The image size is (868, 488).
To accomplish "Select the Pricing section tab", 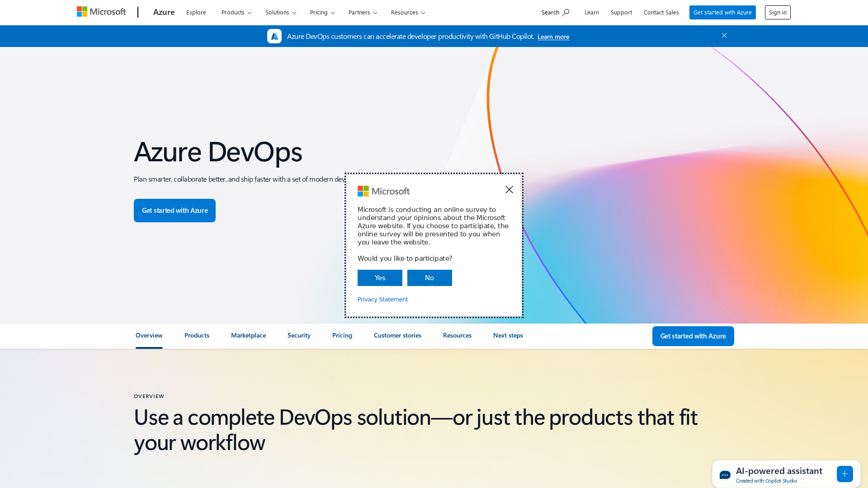I will click(x=342, y=335).
